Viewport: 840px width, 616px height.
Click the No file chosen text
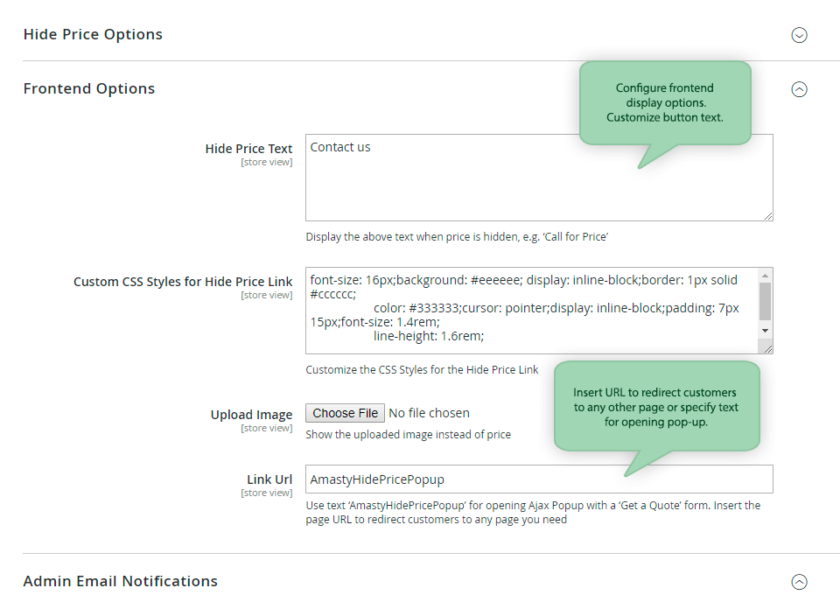coord(429,413)
